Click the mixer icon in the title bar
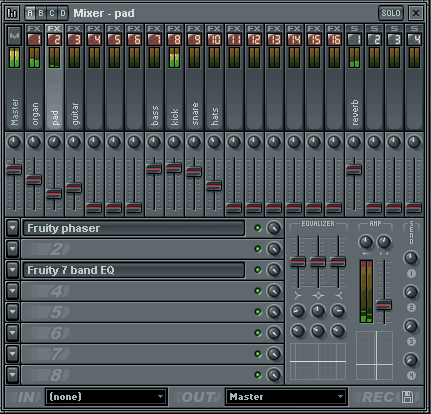Image resolution: width=431 pixels, height=414 pixels. 12,13
